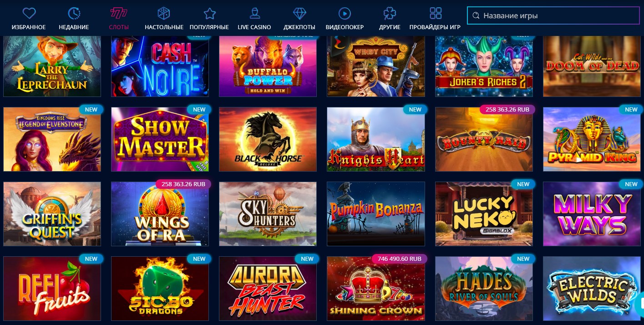The height and width of the screenshot is (325, 644).
Task: Select the Shining Crown slot
Action: (376, 289)
